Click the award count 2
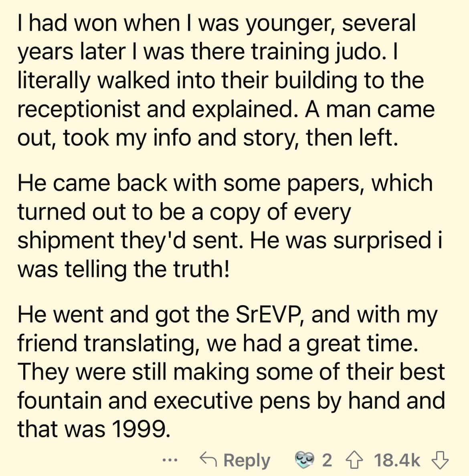The height and width of the screenshot is (476, 469). (327, 460)
